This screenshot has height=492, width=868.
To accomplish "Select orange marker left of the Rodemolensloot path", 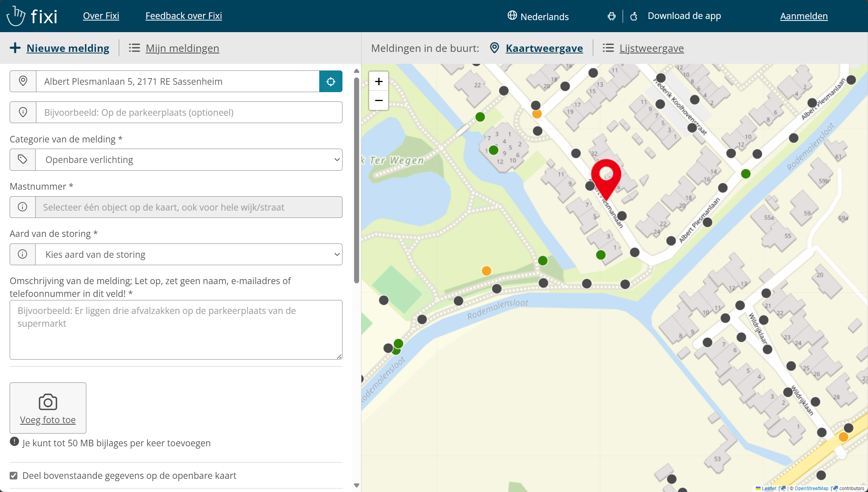I will 486,271.
